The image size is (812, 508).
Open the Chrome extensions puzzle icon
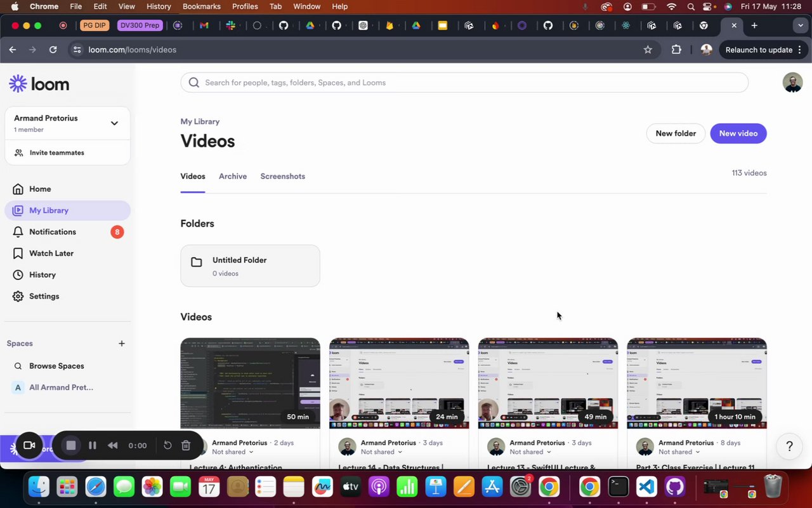[676, 50]
